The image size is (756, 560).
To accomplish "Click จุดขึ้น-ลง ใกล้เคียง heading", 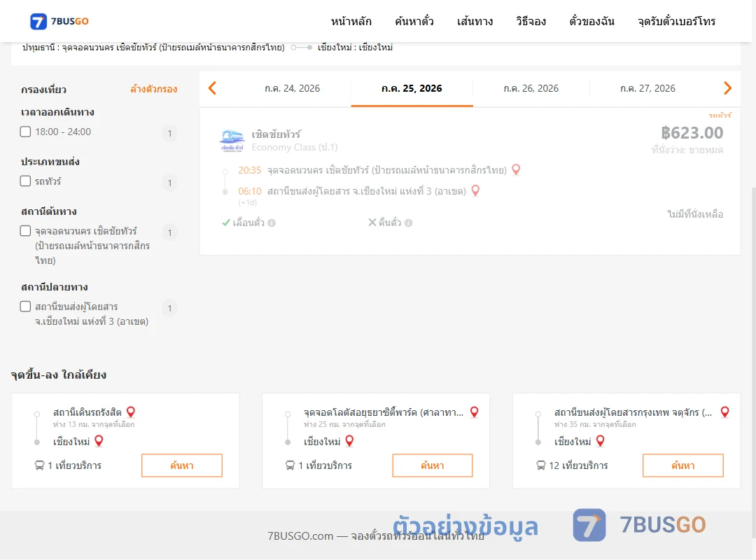I will tap(59, 374).
